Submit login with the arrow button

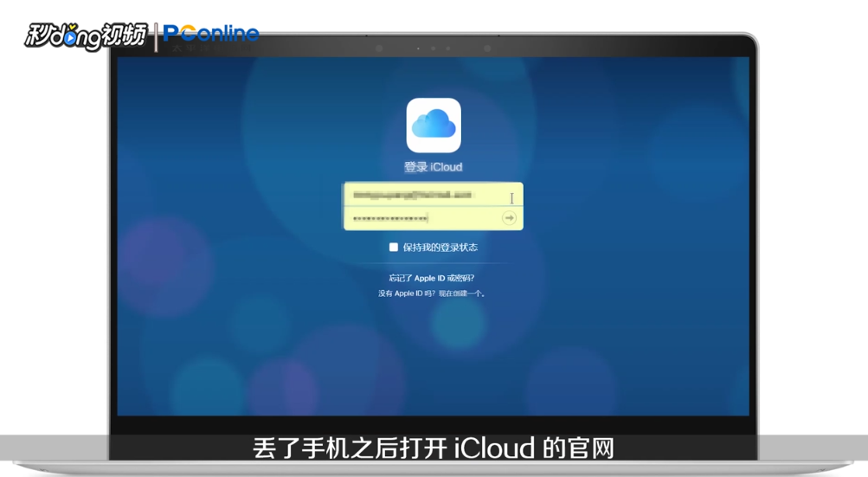(x=509, y=218)
